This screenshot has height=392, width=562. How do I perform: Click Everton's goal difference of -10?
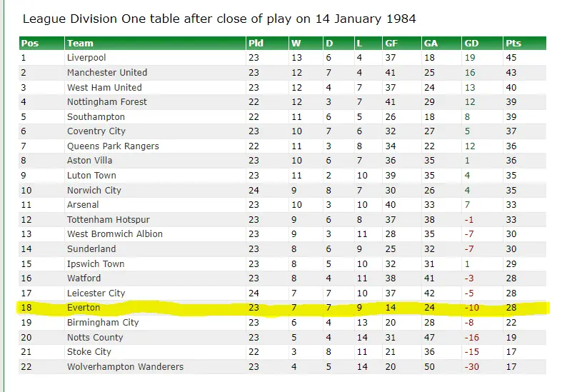[x=471, y=308]
